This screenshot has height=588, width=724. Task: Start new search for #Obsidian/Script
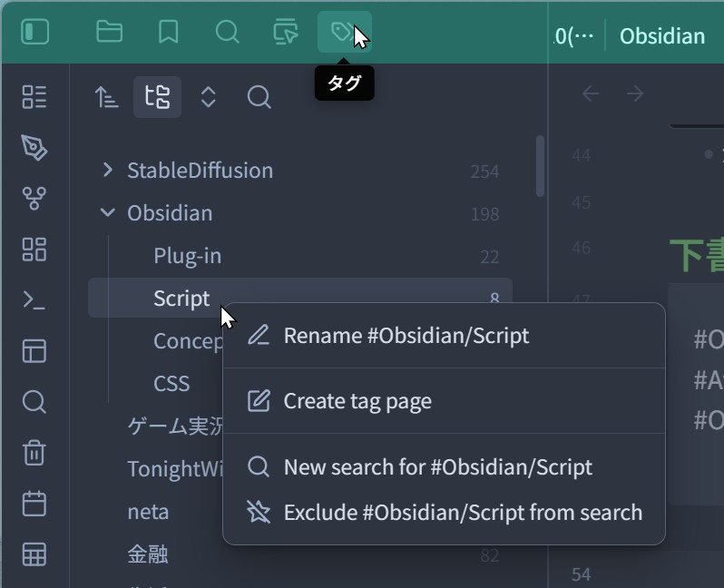(x=437, y=467)
